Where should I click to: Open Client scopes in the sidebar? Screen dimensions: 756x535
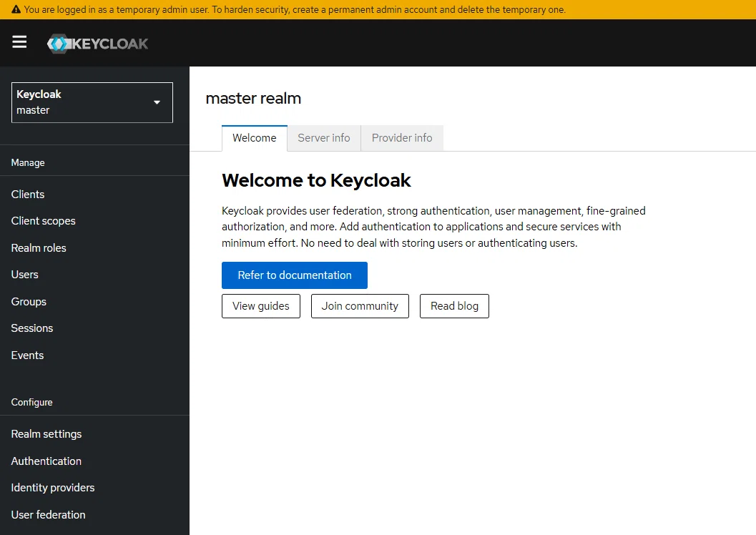44,221
